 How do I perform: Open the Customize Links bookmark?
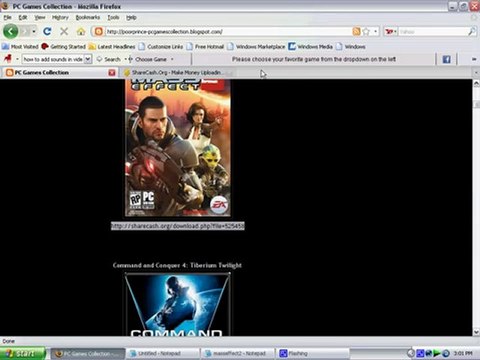(161, 47)
